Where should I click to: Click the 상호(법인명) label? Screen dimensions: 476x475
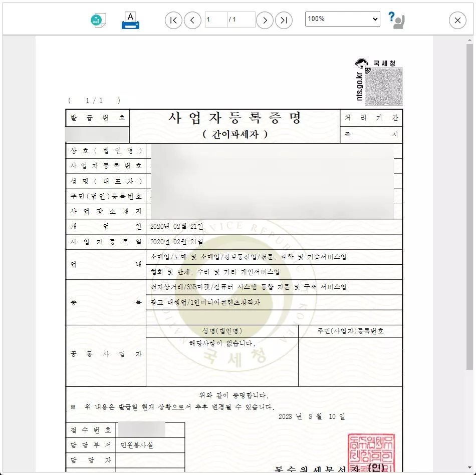coord(106,151)
